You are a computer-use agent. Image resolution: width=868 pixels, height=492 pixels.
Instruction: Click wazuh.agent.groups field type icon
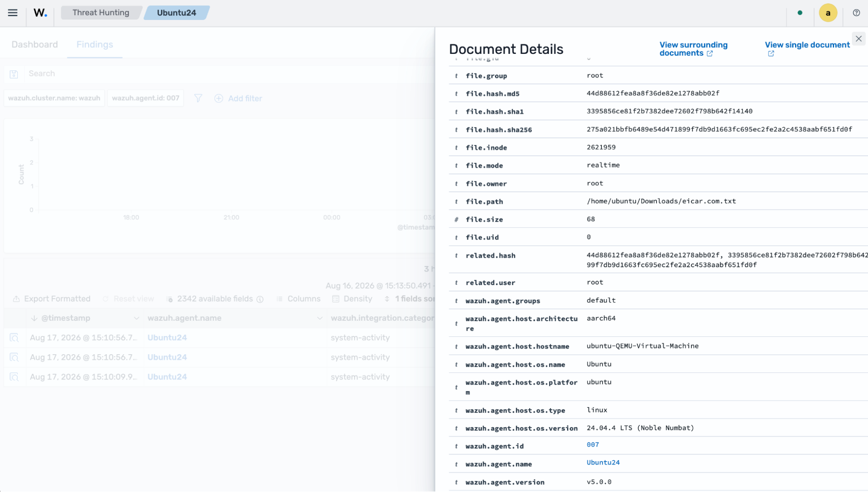click(x=456, y=301)
